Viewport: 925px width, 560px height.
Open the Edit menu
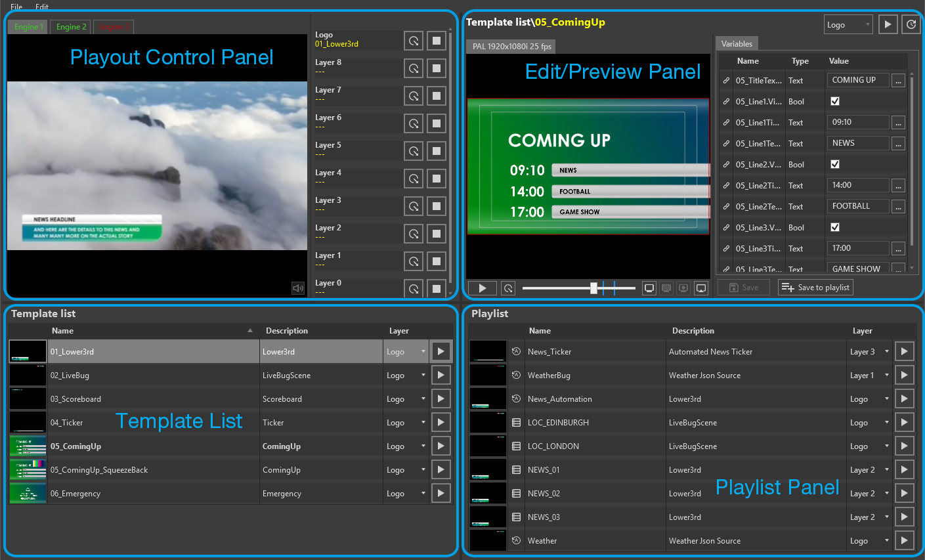pyautogui.click(x=41, y=7)
